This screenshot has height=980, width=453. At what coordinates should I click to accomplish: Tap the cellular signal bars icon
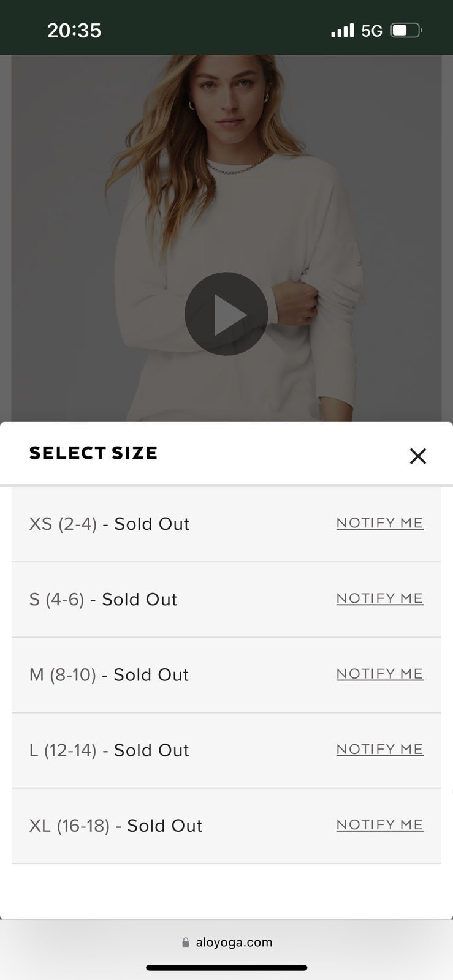[x=343, y=30]
